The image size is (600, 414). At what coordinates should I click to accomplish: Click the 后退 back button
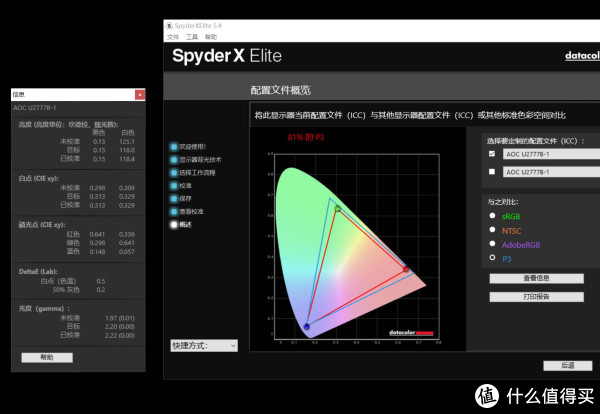(x=568, y=366)
